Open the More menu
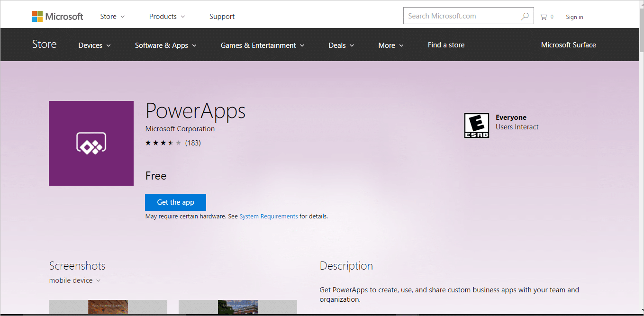644x316 pixels. (391, 45)
